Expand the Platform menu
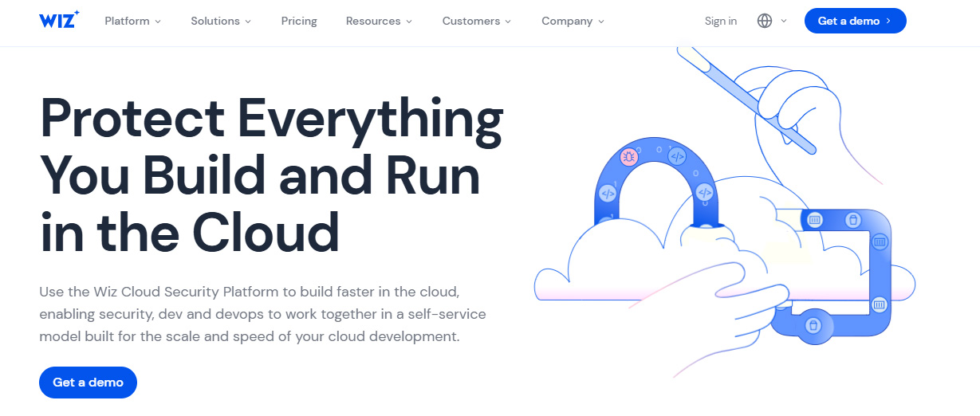The image size is (980, 416). coord(133,21)
